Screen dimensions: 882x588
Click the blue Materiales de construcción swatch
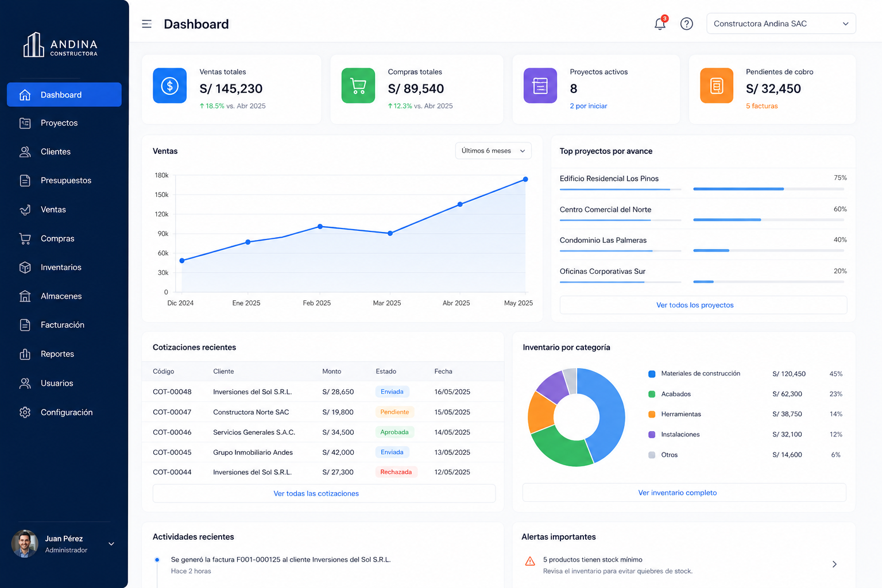[x=652, y=374]
